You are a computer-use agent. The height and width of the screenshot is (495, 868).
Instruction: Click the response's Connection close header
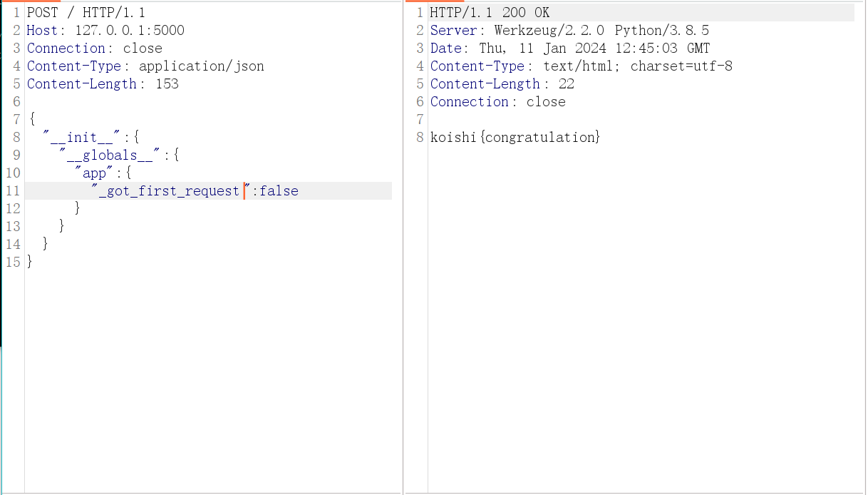[x=497, y=102]
